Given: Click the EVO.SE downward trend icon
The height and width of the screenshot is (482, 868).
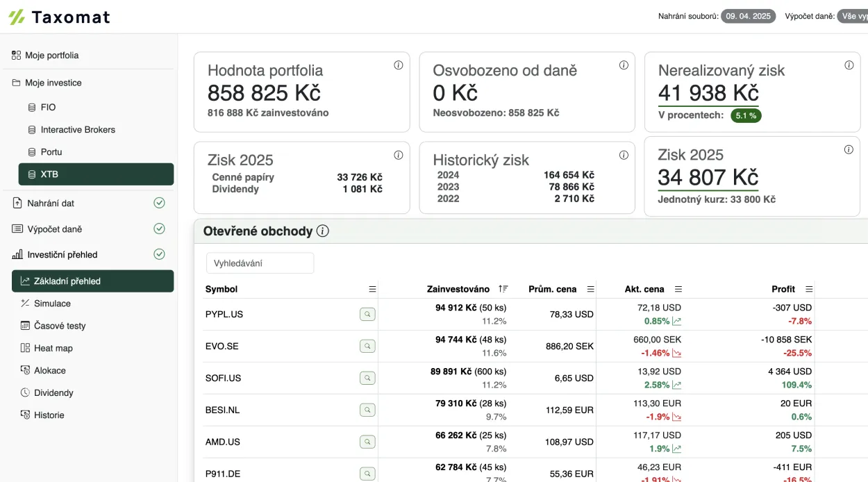Looking at the screenshot, I should pyautogui.click(x=677, y=354).
